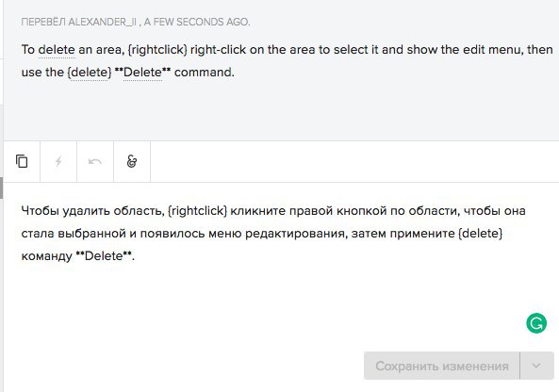Place cursor at {delete} in Russian translation

(x=480, y=234)
